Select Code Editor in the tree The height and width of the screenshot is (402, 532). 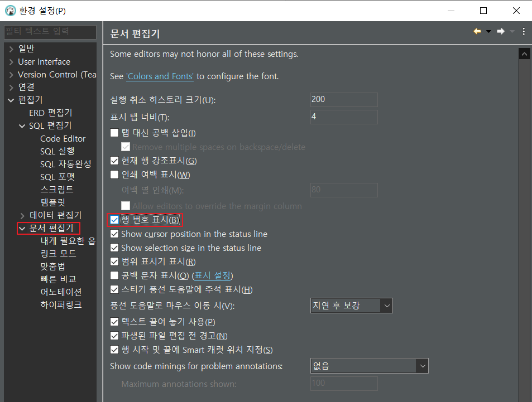click(63, 139)
